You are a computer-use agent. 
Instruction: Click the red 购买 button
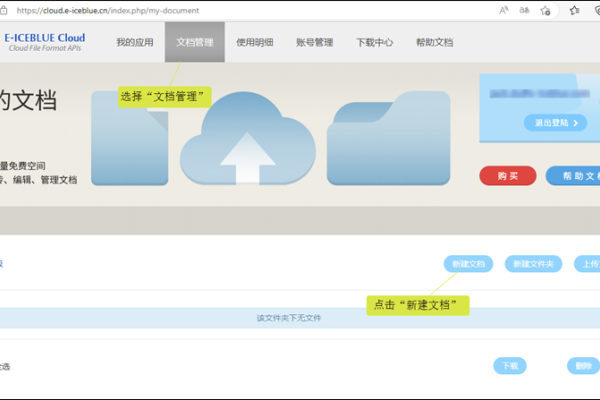508,176
